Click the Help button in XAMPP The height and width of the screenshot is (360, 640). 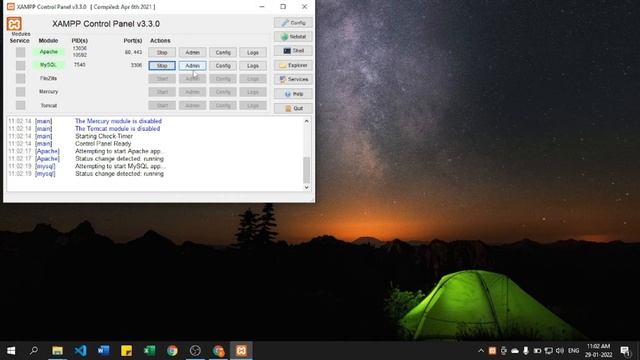tap(293, 94)
